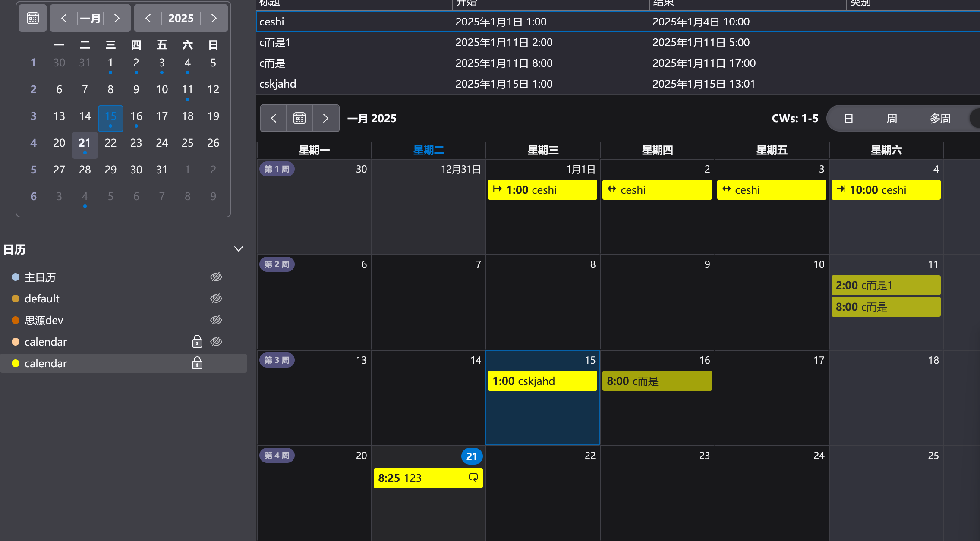980x541 pixels.
Task: Go to previous month in mini calendar
Action: tap(64, 18)
